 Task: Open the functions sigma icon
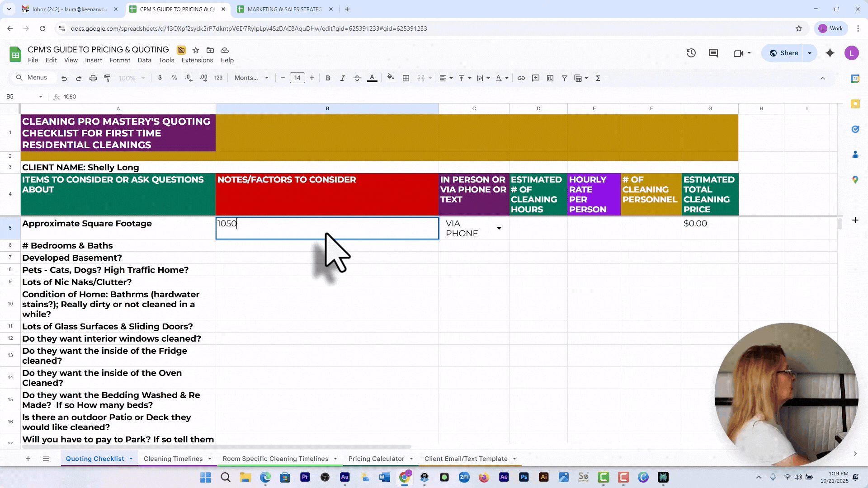pyautogui.click(x=598, y=78)
